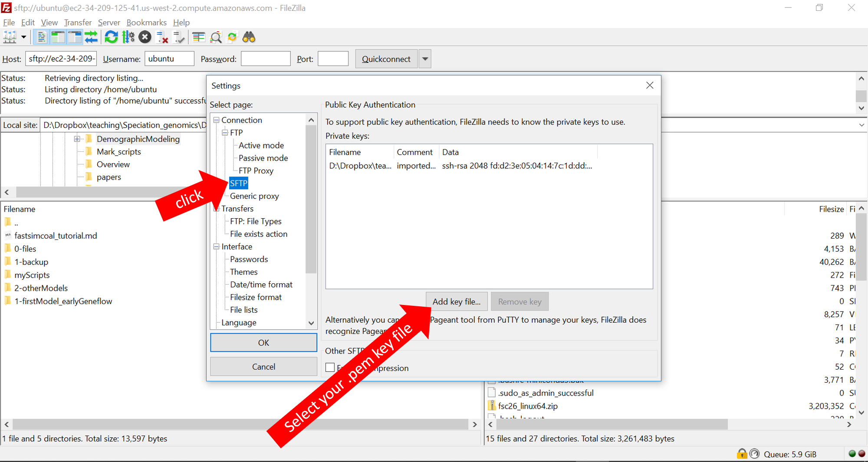
Task: Refresh the file and folder lists
Action: [112, 37]
